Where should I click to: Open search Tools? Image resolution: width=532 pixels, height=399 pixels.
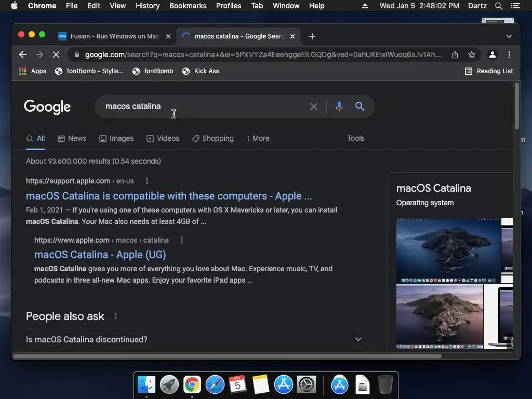(355, 138)
